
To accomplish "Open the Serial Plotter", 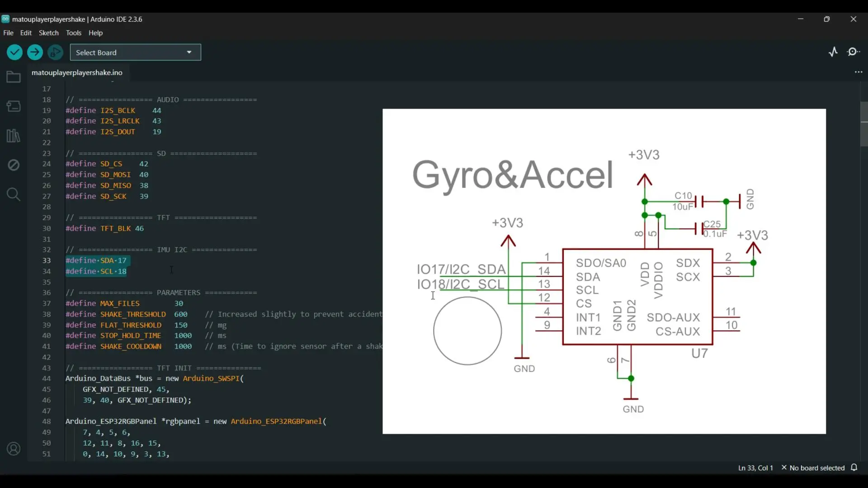I will pyautogui.click(x=833, y=52).
